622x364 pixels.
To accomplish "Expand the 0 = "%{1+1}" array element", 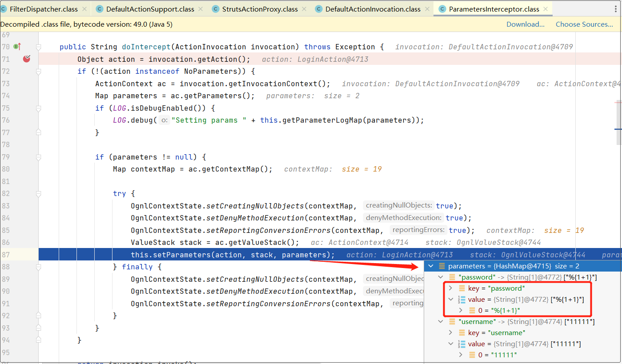I will 461,310.
